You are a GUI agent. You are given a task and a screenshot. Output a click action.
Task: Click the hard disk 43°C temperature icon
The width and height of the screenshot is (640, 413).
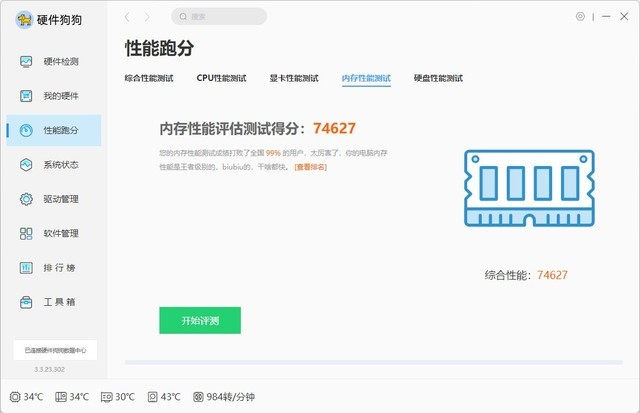(x=152, y=397)
